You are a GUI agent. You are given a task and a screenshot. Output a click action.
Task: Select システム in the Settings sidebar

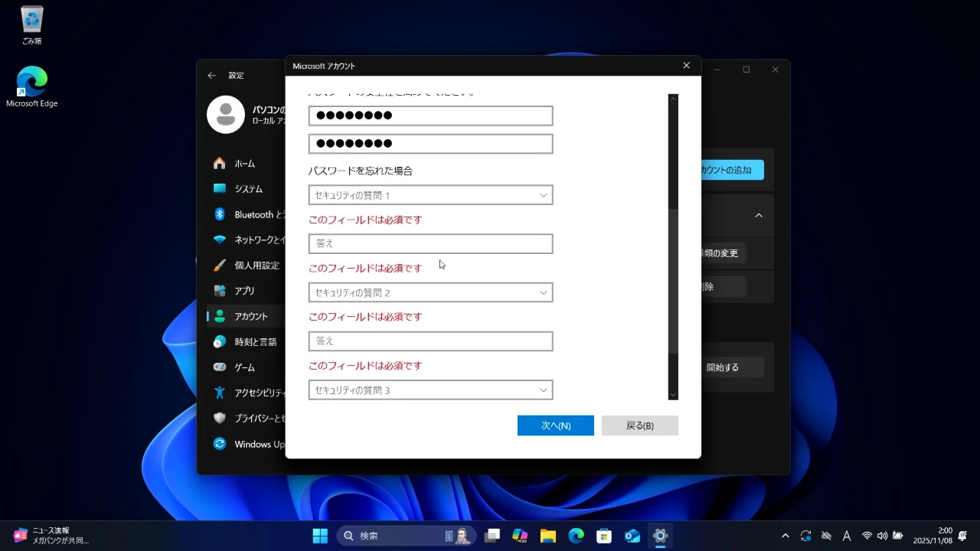coord(248,189)
